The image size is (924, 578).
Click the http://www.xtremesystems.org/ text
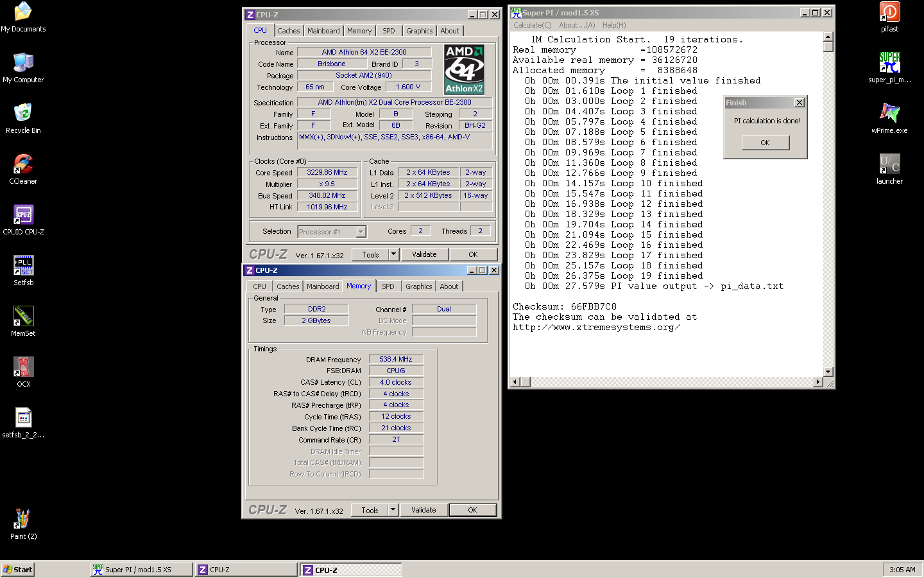(596, 328)
